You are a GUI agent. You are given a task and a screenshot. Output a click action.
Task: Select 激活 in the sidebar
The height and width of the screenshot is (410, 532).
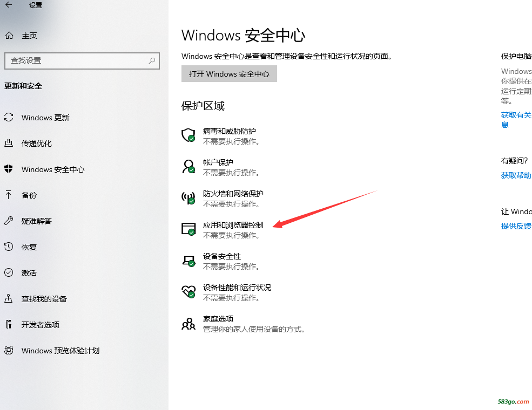[x=29, y=273]
